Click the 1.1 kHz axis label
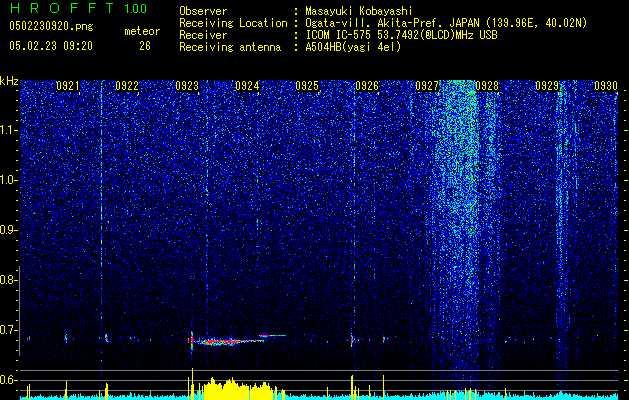Screen dimensions: 629x400 8,130
